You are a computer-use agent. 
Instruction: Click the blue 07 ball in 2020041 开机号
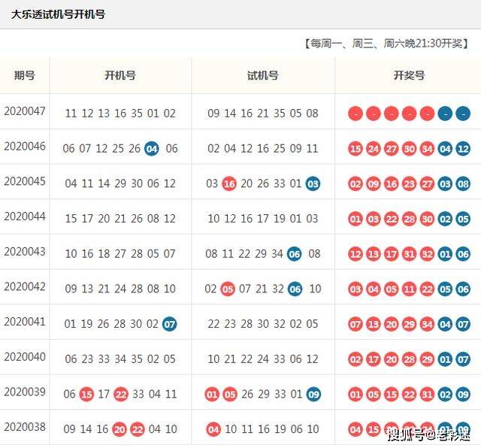[x=169, y=324]
